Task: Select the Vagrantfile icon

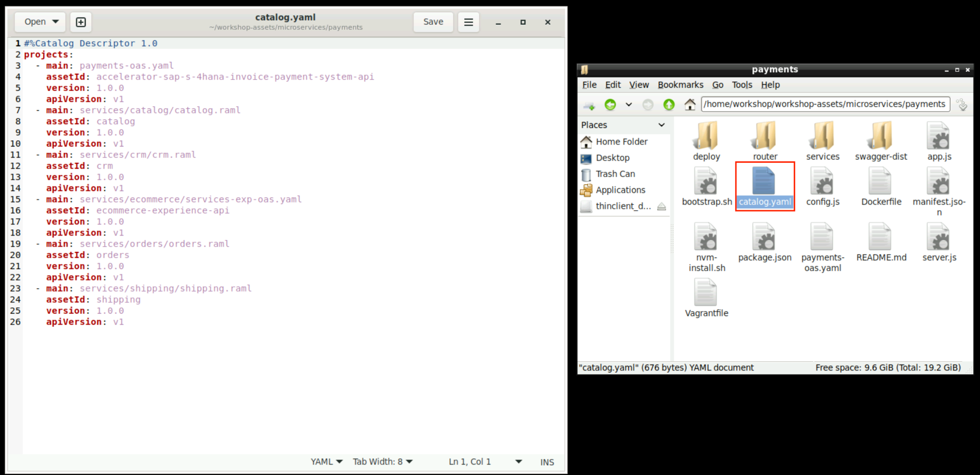Action: (x=706, y=293)
